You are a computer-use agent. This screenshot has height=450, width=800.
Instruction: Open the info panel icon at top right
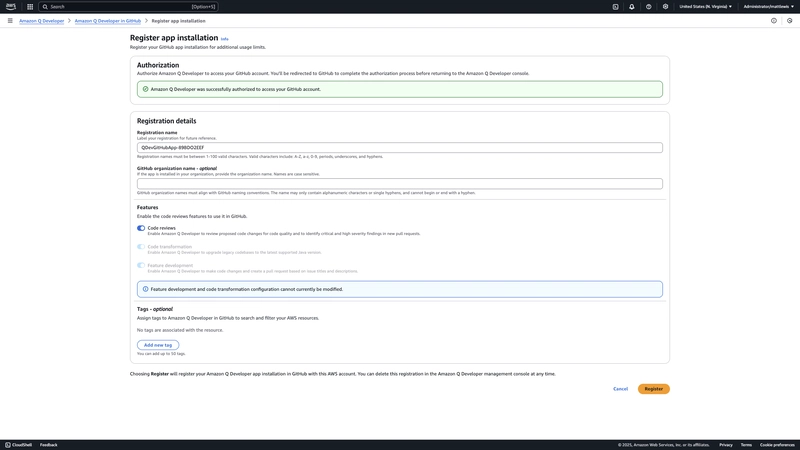click(774, 21)
